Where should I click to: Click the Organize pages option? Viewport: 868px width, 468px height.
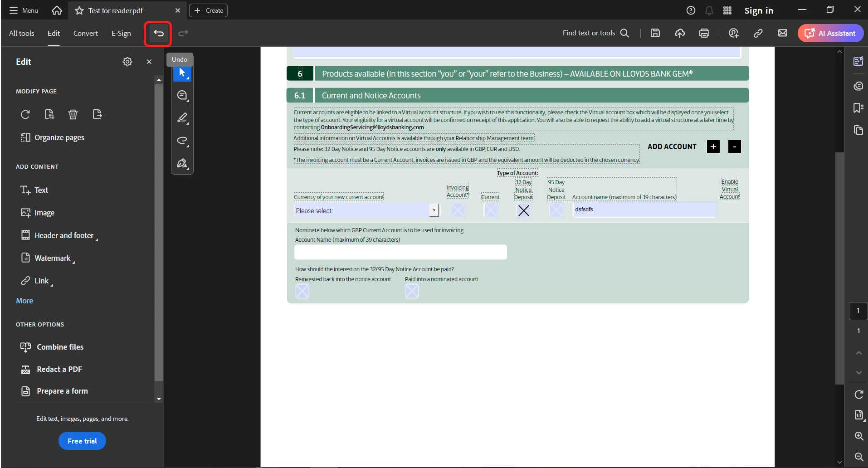(53, 137)
